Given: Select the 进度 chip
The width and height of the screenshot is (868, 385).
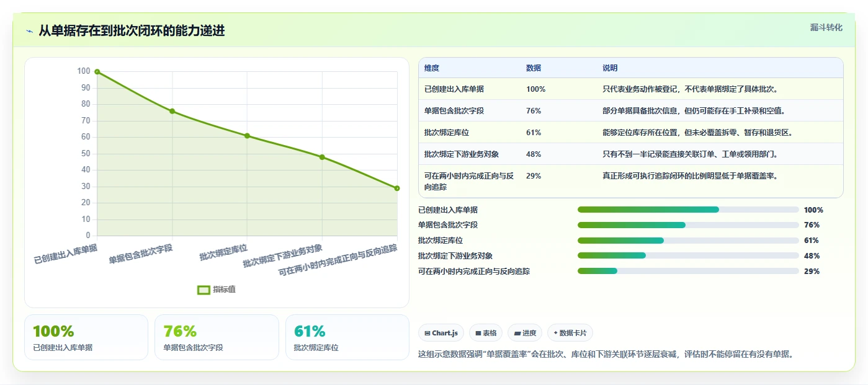Looking at the screenshot, I should [x=525, y=333].
